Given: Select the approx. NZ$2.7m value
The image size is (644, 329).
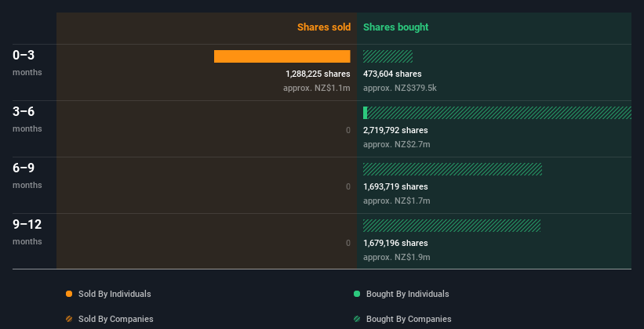Looking at the screenshot, I should point(397,144).
